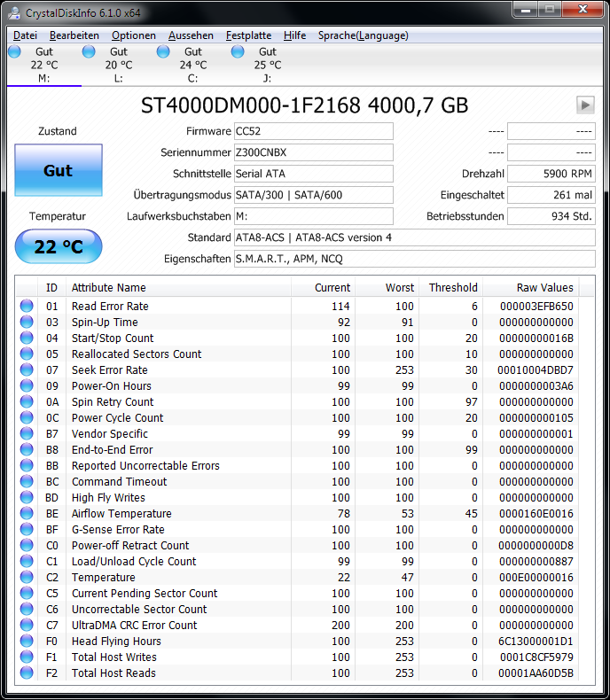Click the status orb for drive C:
The height and width of the screenshot is (700, 610).
click(163, 51)
